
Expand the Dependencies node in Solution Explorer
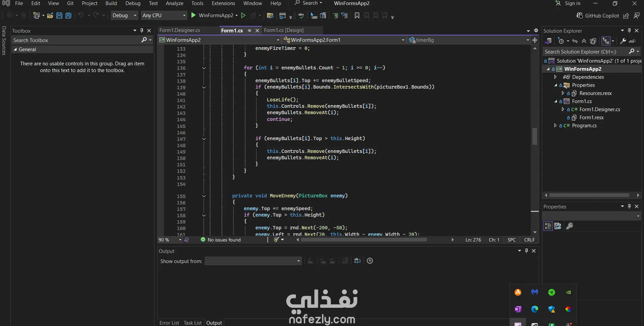(x=555, y=77)
